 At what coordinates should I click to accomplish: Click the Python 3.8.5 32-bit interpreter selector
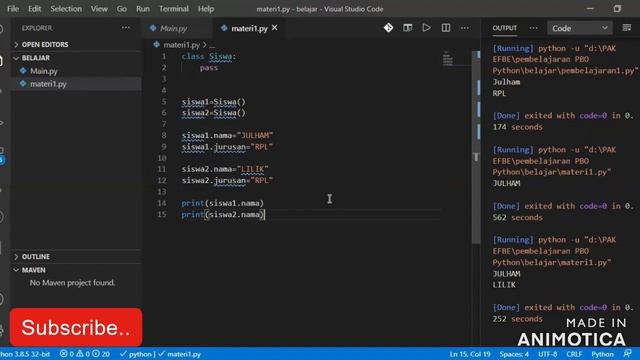pos(24,354)
